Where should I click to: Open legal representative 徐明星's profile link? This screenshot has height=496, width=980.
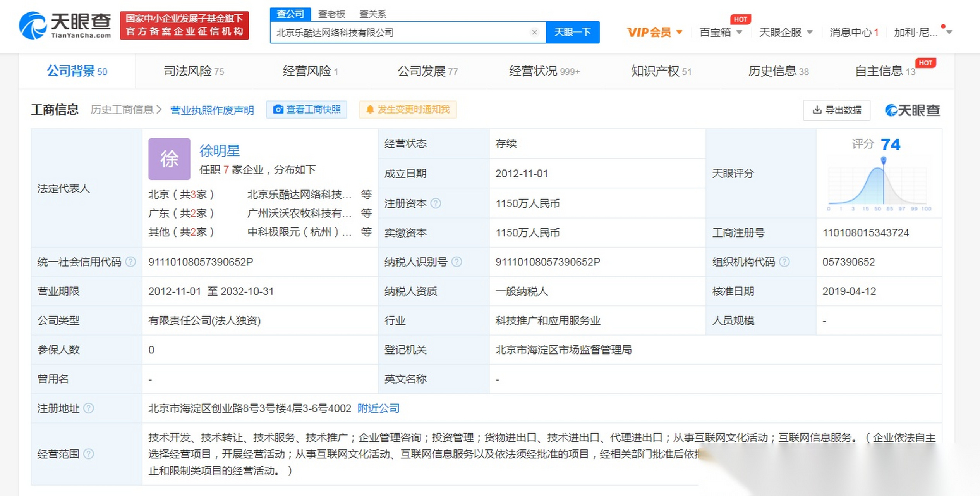point(220,151)
